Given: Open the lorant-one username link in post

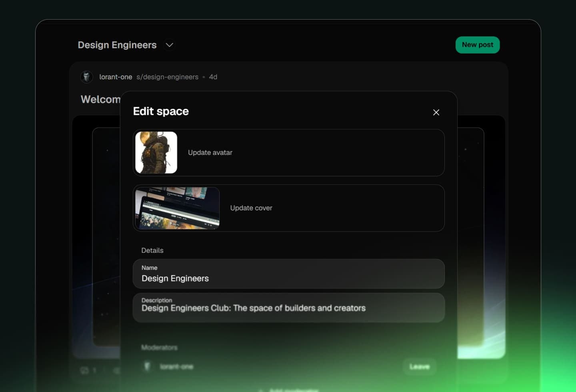Looking at the screenshot, I should pyautogui.click(x=116, y=77).
